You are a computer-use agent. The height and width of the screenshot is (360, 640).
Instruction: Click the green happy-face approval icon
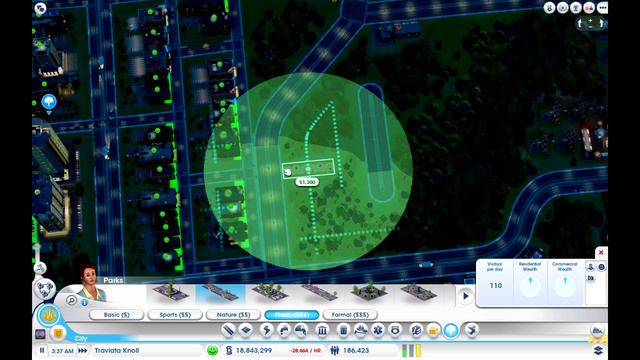(x=212, y=350)
